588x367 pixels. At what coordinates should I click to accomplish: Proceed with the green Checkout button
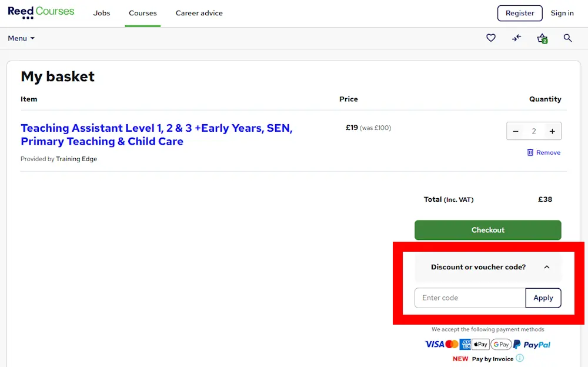(488, 230)
